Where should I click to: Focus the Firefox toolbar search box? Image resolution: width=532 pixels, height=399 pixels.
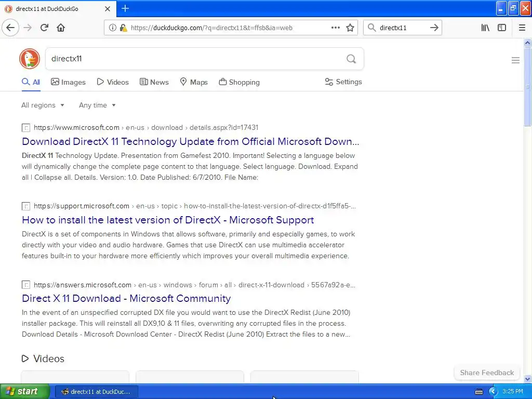pos(402,28)
